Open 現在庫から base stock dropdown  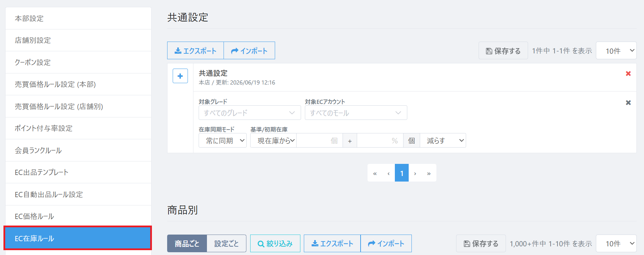[273, 140]
